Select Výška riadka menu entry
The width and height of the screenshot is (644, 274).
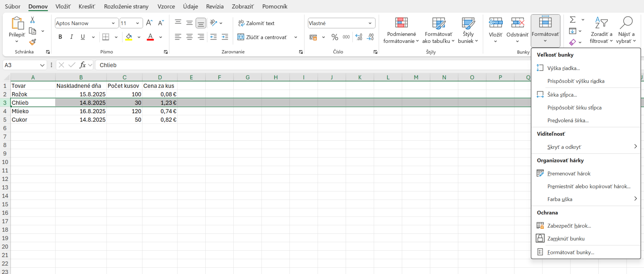586,68
